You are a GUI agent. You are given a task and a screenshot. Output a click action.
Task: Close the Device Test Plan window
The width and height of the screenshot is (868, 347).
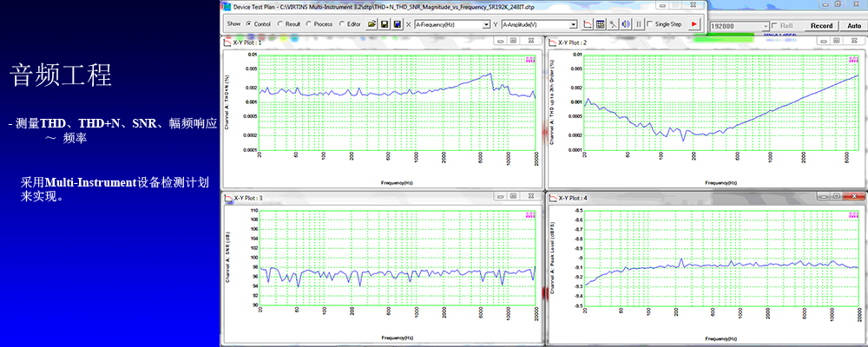coord(694,4)
